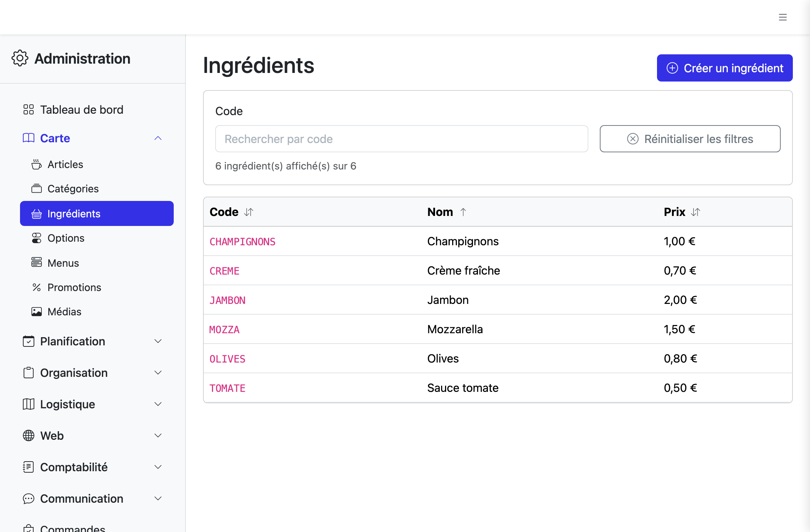Toggle Nom column sort direction
Viewport: 810px width, 532px height.
pyautogui.click(x=463, y=212)
